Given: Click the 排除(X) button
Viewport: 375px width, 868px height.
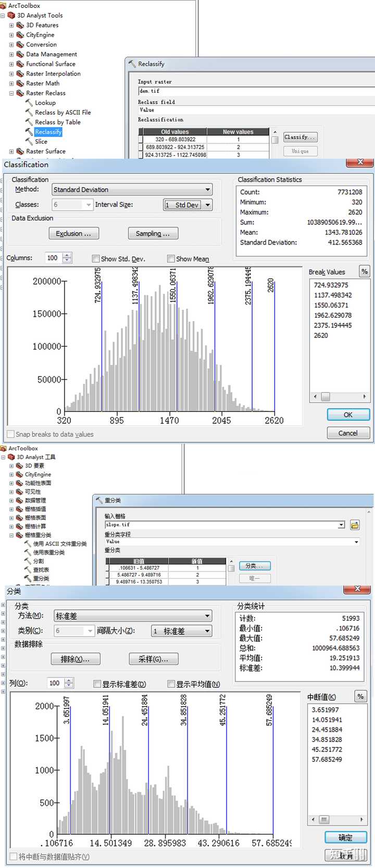Looking at the screenshot, I should pyautogui.click(x=76, y=659).
